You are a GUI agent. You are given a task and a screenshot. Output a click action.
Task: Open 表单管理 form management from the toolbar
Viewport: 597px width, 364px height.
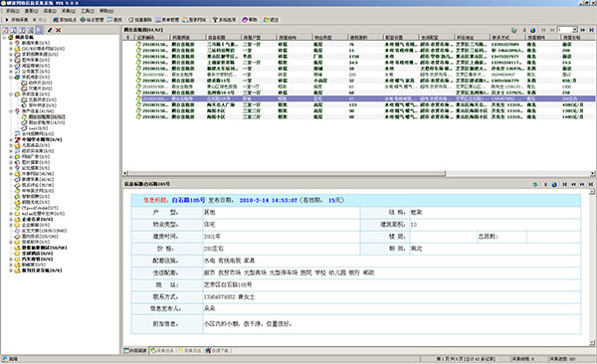167,20
